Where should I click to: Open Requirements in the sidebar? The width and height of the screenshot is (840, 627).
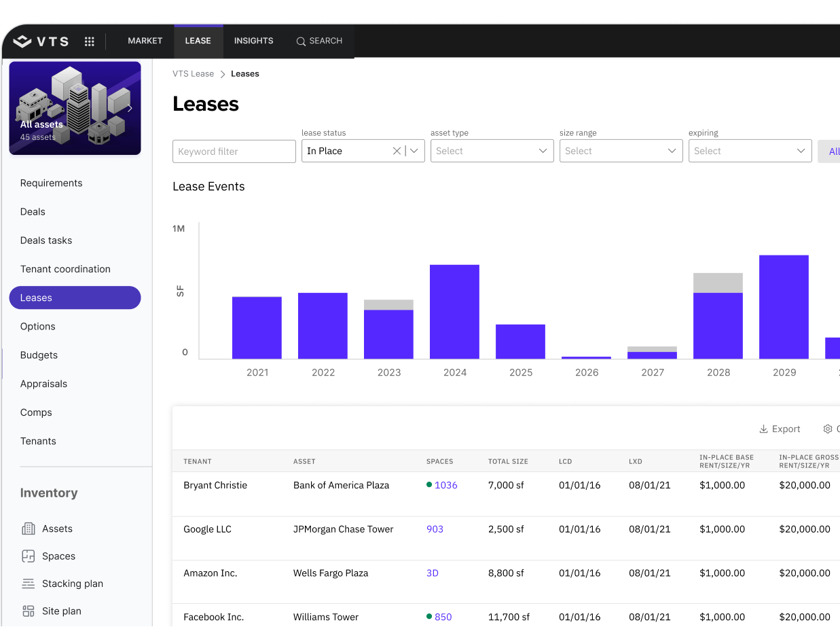point(52,183)
